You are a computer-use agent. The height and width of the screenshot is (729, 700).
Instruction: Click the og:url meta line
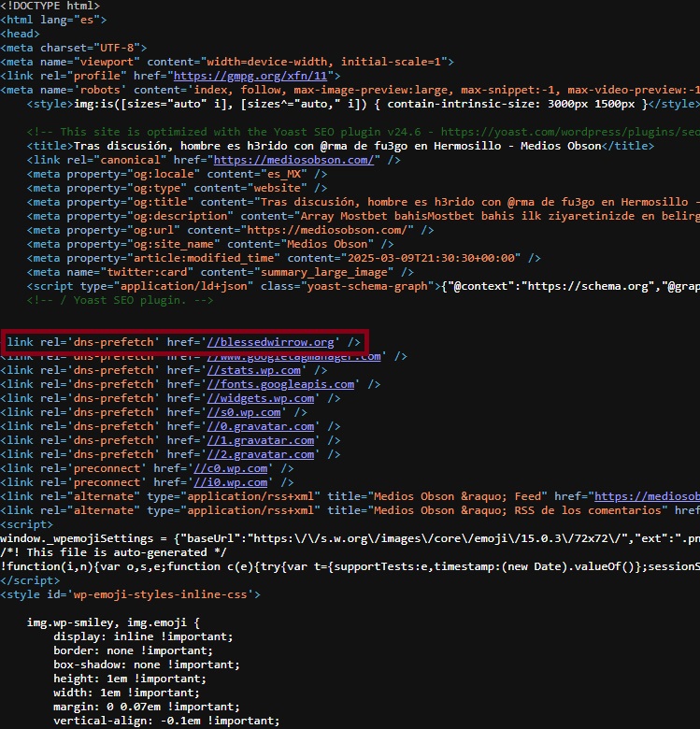click(x=231, y=230)
